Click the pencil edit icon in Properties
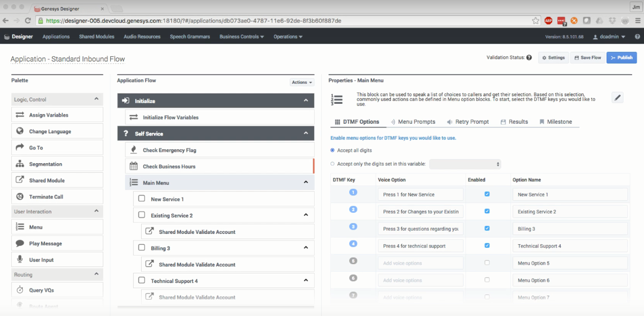This screenshot has height=316, width=644. click(618, 97)
